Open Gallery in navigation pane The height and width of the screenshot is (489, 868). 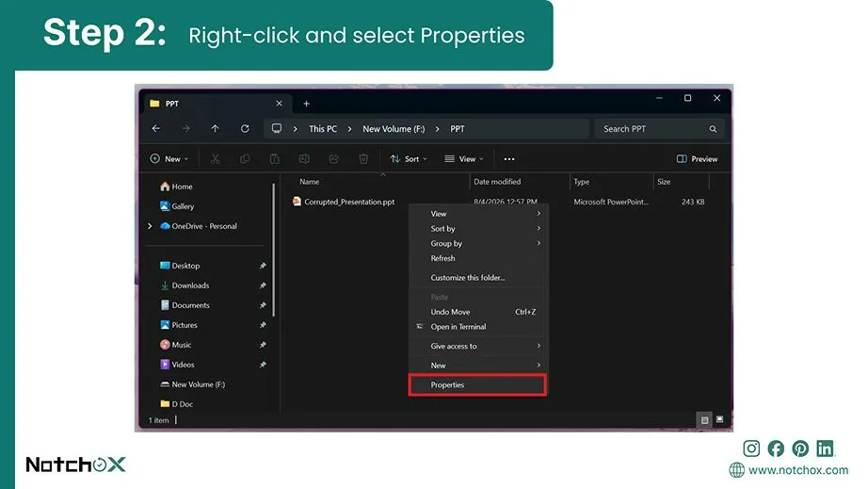177,206
